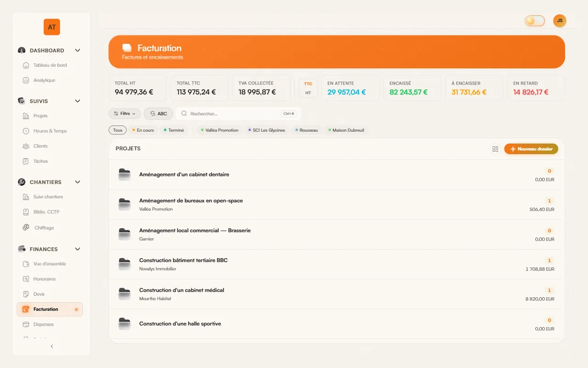Image resolution: width=588 pixels, height=368 pixels.
Task: Collapse the SUIVIS section chevron
Action: tap(78, 101)
